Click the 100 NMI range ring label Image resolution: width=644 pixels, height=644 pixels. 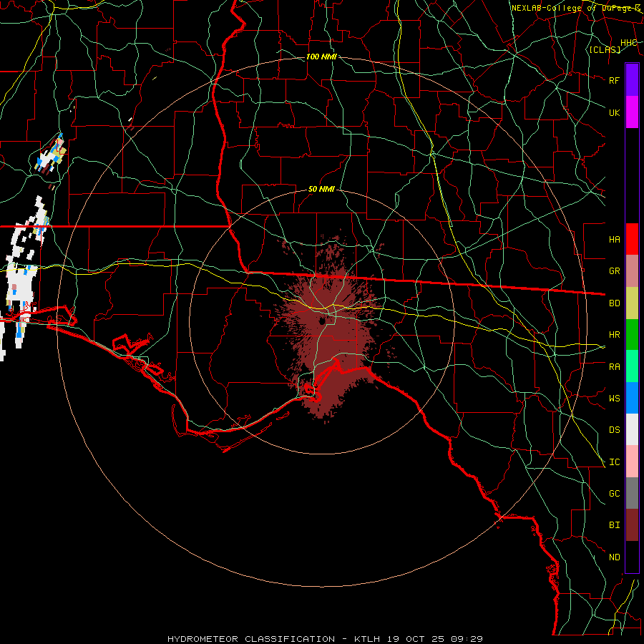[321, 57]
